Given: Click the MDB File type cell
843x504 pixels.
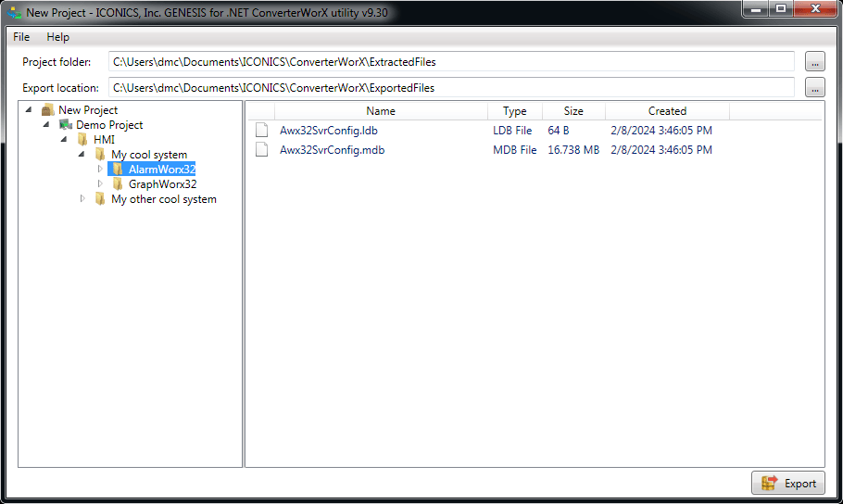Looking at the screenshot, I should click(x=514, y=149).
